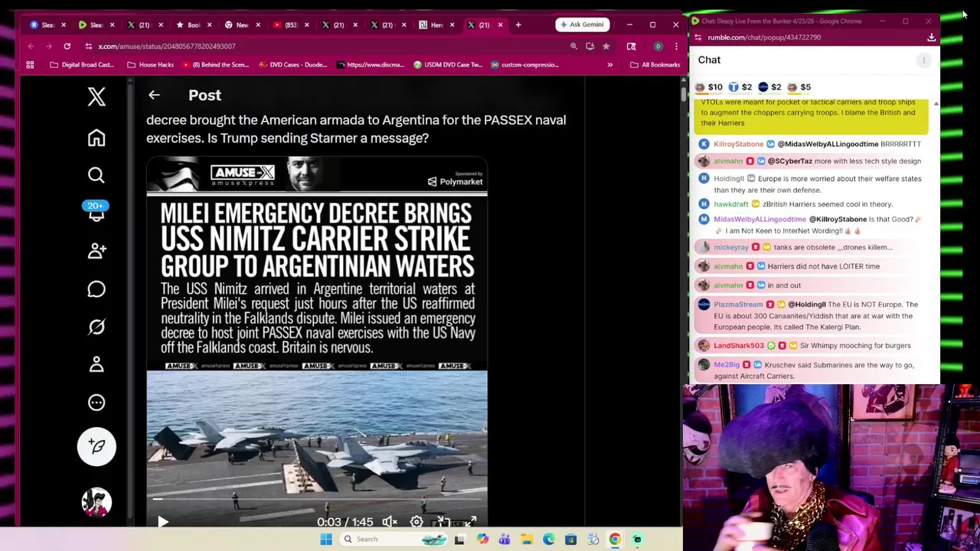Click the browser forward arrow
This screenshot has width=980, height=551.
click(x=49, y=46)
